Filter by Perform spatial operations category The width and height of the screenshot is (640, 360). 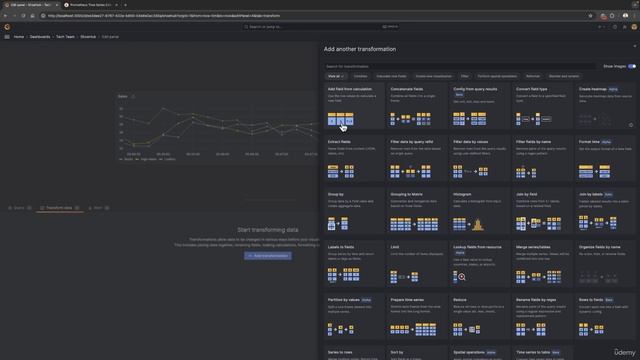coord(497,76)
